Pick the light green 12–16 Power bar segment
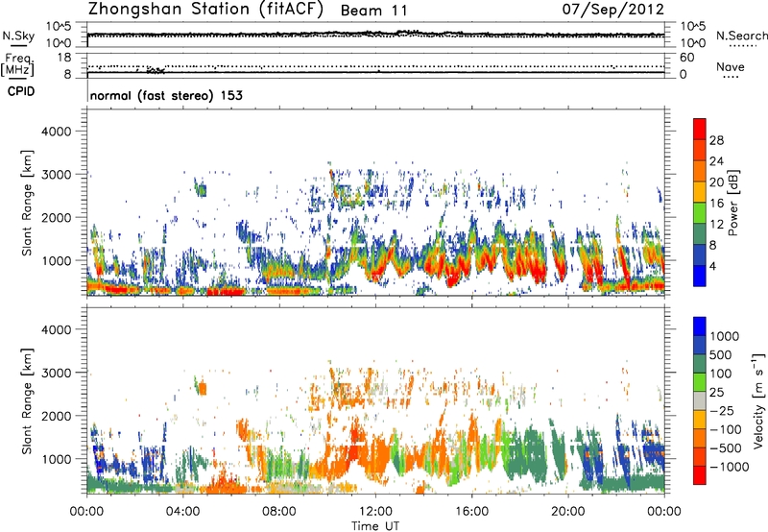Viewport: 768px width, 532px height. tap(700, 213)
